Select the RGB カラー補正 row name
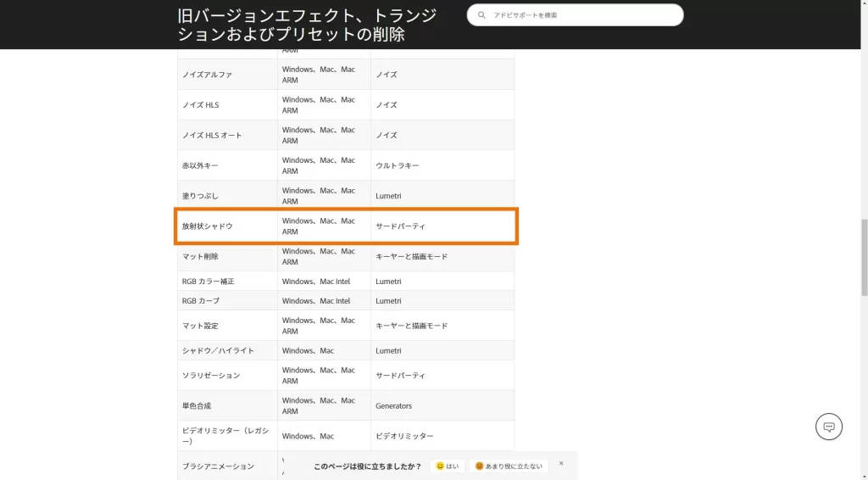The height and width of the screenshot is (480, 868). [208, 282]
